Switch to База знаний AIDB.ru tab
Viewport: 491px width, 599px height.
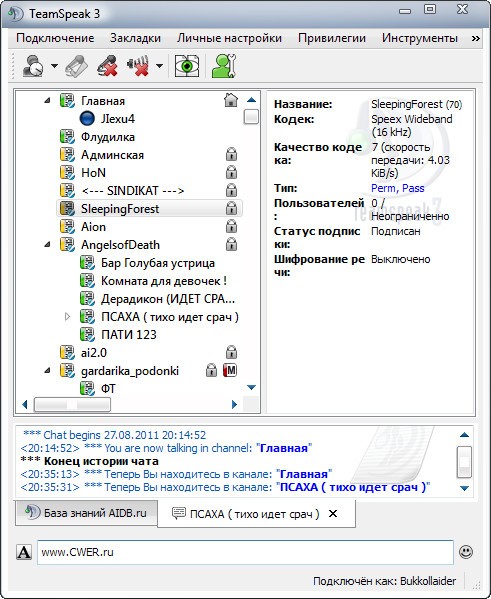[86, 513]
